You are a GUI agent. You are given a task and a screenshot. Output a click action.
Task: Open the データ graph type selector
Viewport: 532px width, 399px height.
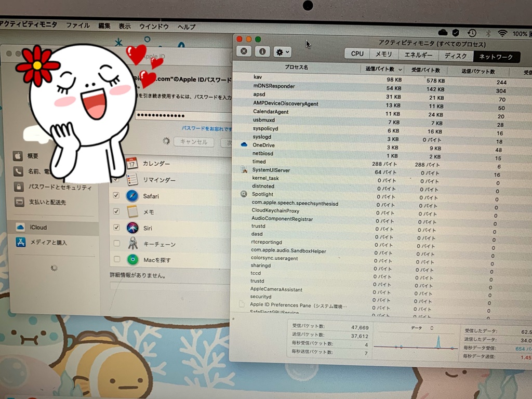[422, 328]
